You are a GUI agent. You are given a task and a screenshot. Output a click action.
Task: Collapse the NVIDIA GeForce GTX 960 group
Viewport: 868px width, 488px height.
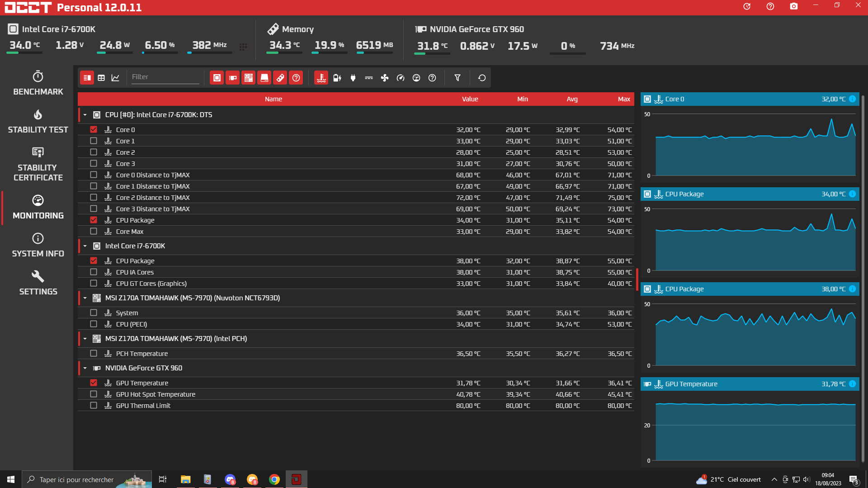(85, 368)
